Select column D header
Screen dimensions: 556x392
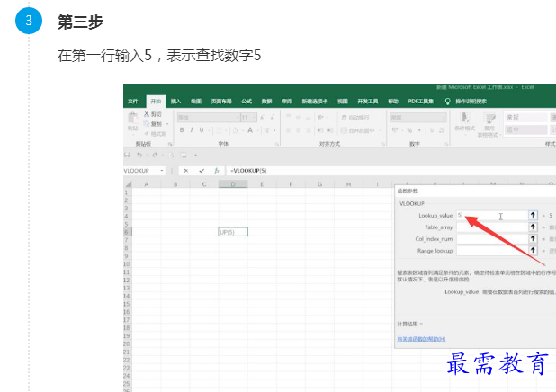(233, 184)
